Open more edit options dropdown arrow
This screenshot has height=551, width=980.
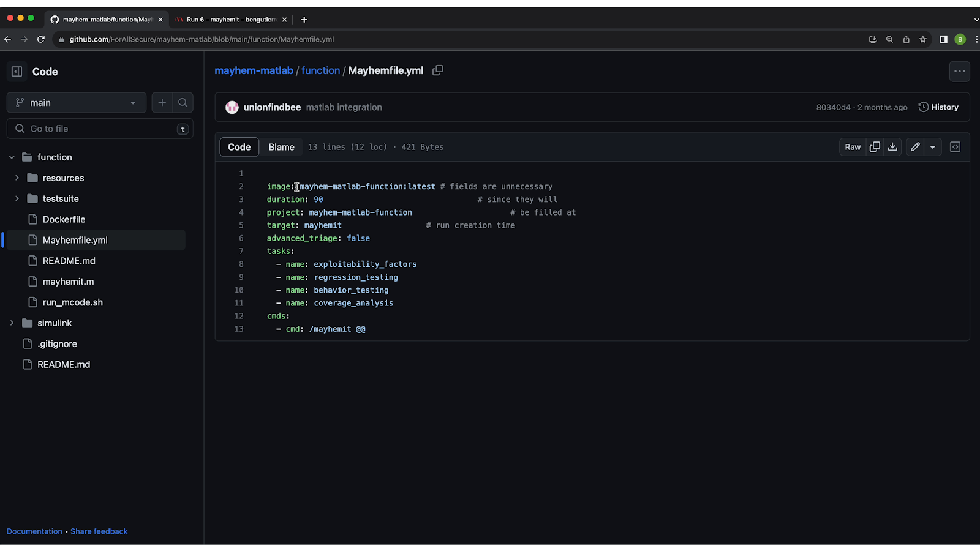click(x=933, y=147)
